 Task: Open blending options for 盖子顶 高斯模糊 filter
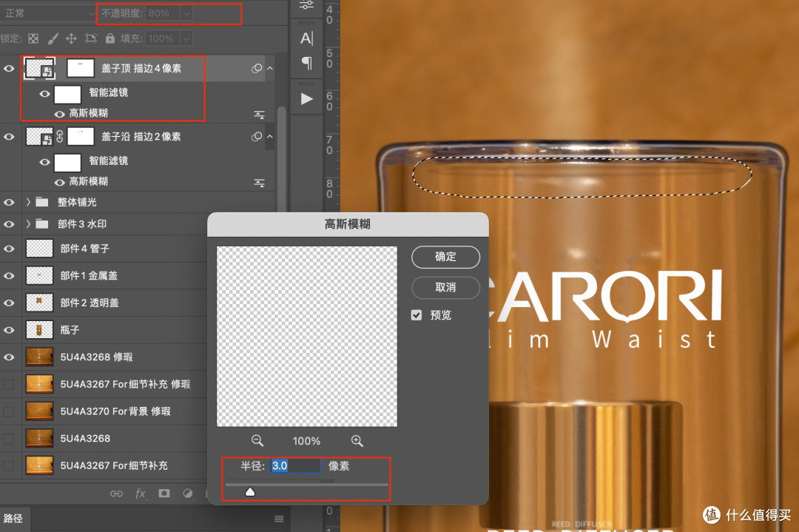(260, 115)
